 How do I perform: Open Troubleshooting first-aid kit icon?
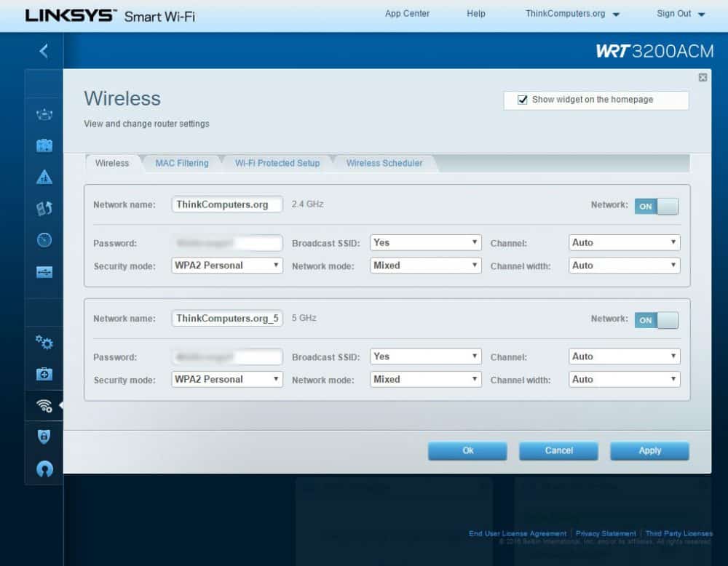44,374
